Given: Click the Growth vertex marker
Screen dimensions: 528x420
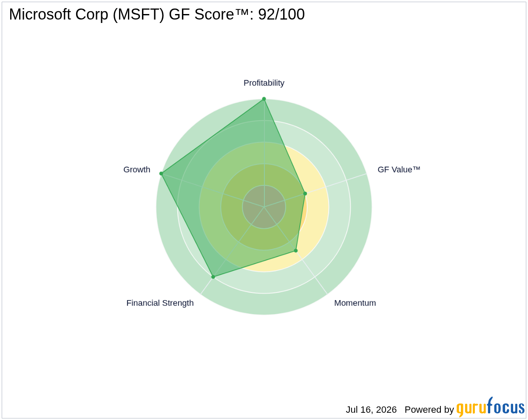Looking at the screenshot, I should tap(161, 173).
